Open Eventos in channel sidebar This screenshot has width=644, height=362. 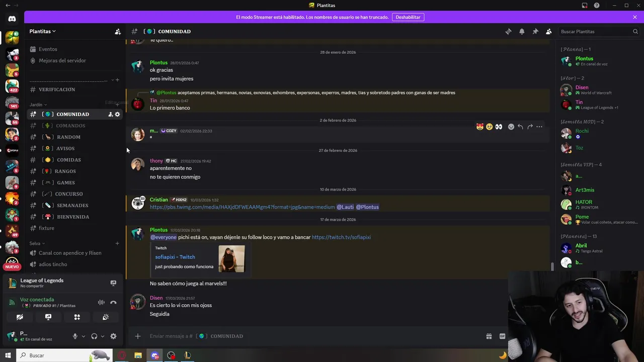48,49
